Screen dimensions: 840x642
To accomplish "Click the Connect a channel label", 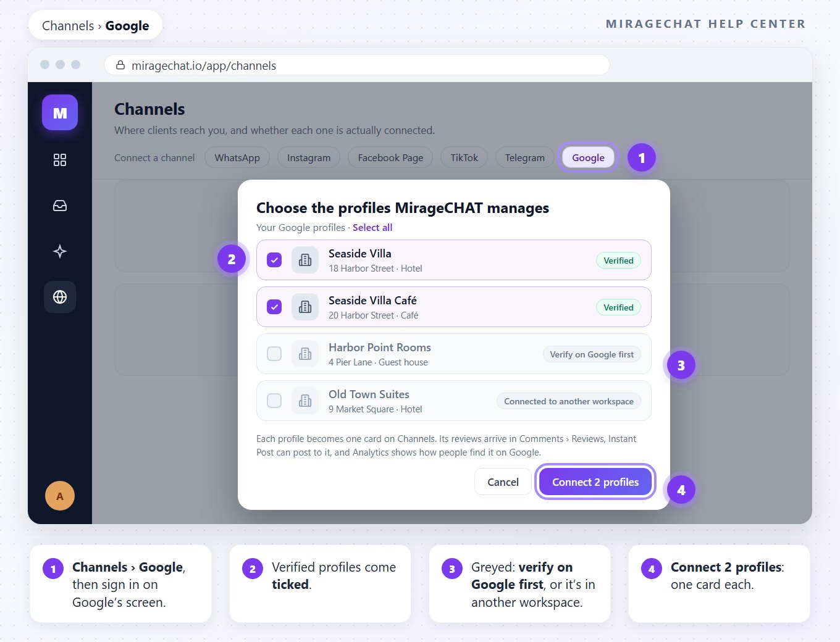I will pos(154,157).
